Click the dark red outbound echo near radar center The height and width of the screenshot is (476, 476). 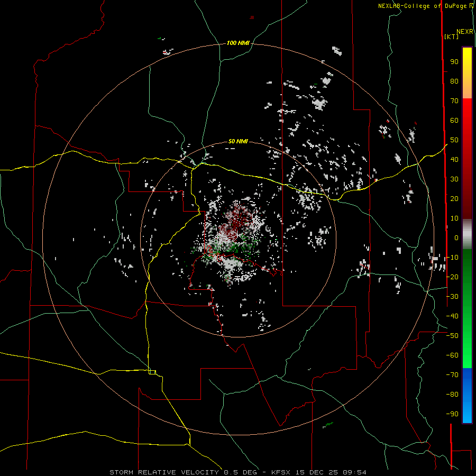tap(239, 221)
